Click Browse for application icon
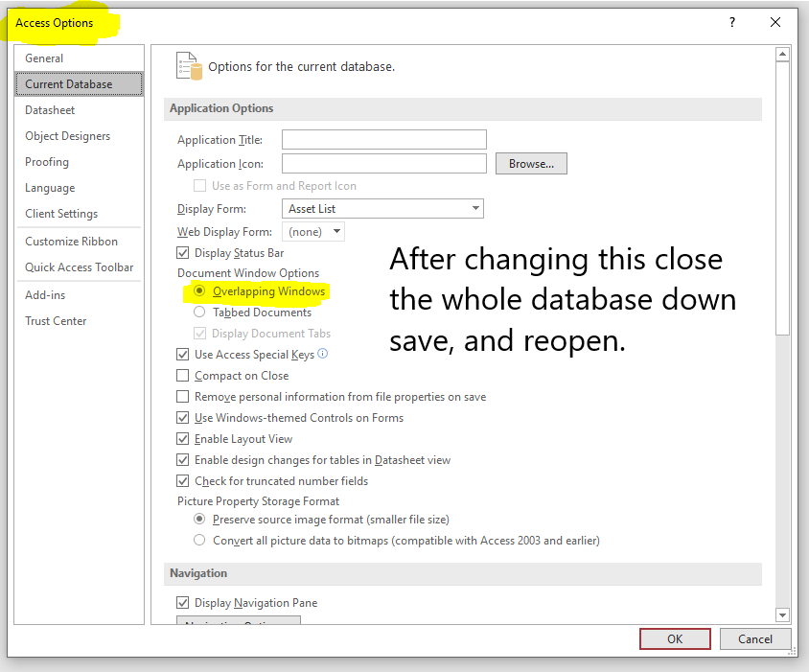 (x=531, y=163)
